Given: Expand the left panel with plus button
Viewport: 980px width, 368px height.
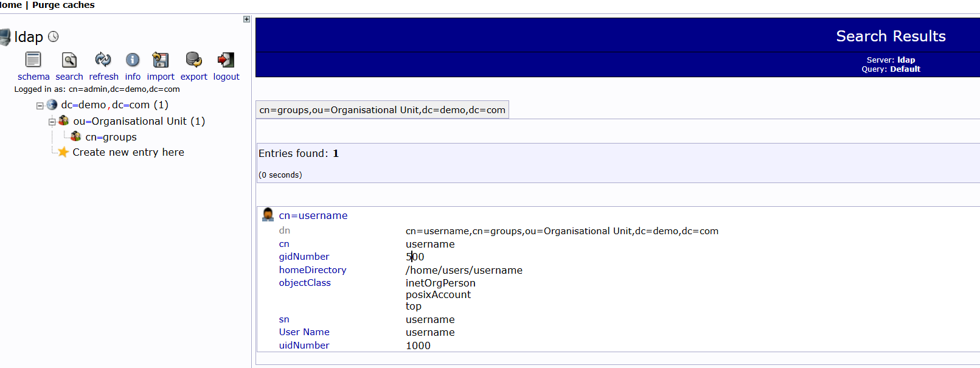Looking at the screenshot, I should (x=246, y=19).
